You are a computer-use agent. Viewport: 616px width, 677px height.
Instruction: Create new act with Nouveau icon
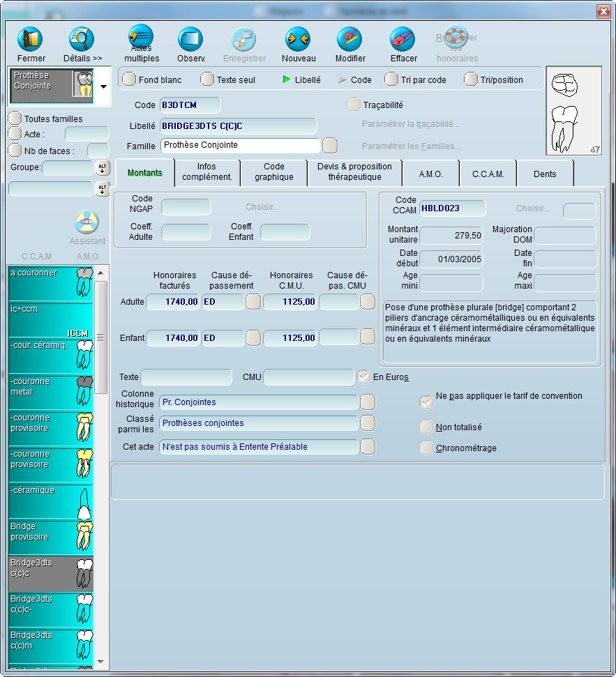point(298,40)
